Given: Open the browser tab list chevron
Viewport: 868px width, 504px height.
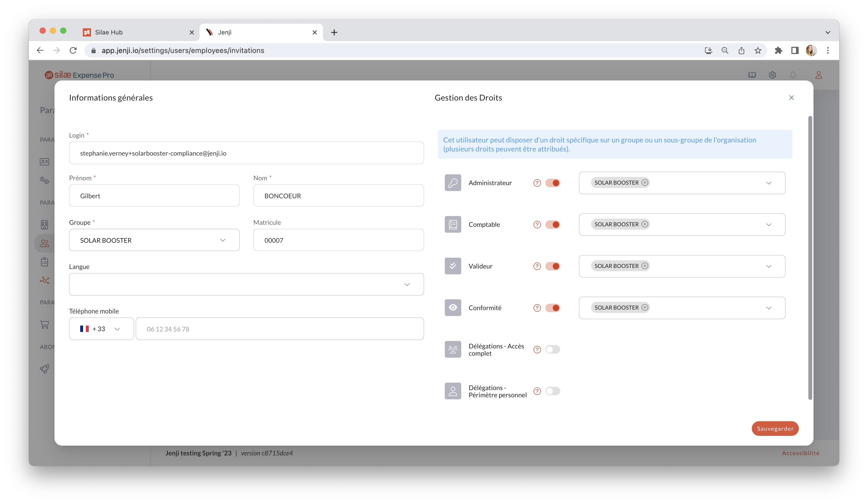Looking at the screenshot, I should coord(827,32).
